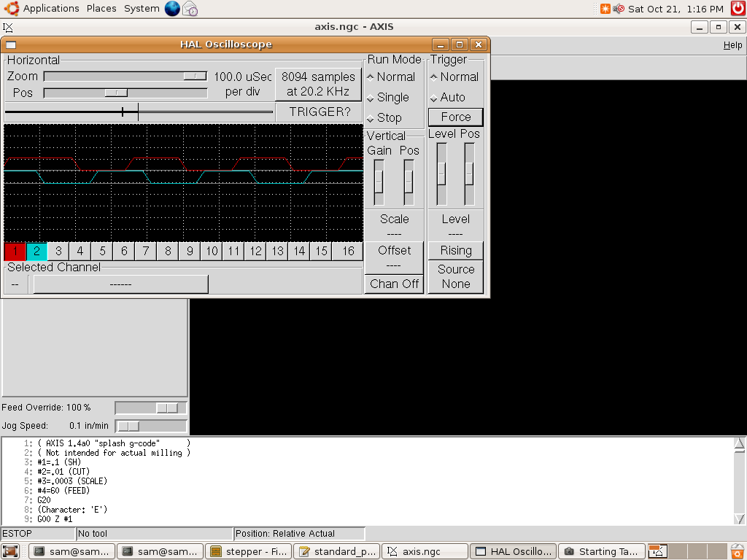Click the Force trigger button

(455, 117)
